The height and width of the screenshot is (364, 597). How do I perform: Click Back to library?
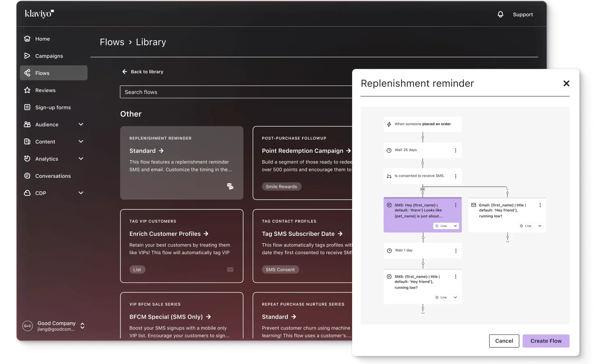coord(143,72)
